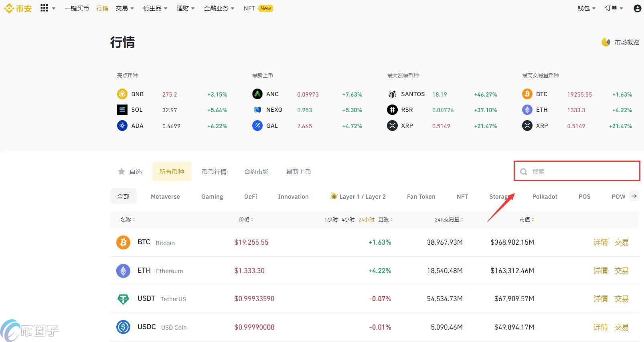
Task: Open 详情 link for ETH row
Action: pyautogui.click(x=601, y=271)
